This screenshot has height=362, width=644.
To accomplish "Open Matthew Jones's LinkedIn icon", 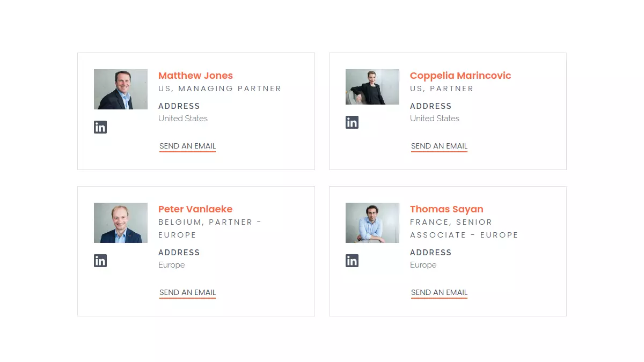I will pyautogui.click(x=100, y=127).
